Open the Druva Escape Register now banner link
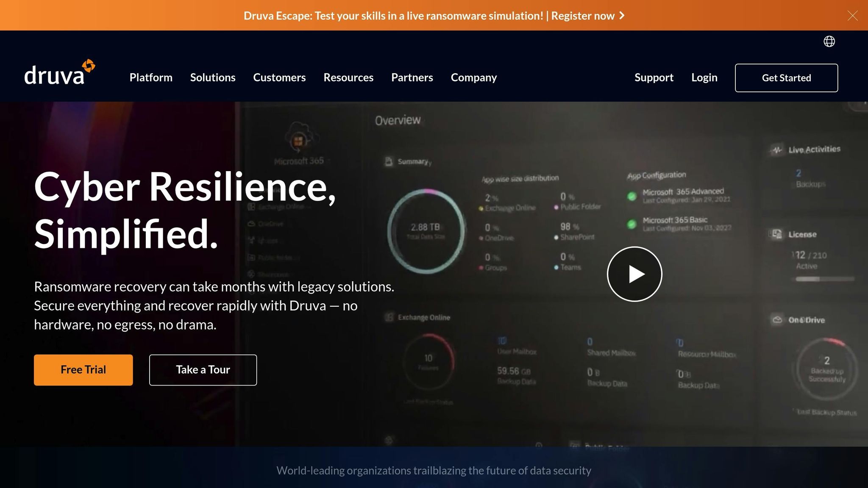Image resolution: width=868 pixels, height=488 pixels. click(434, 16)
